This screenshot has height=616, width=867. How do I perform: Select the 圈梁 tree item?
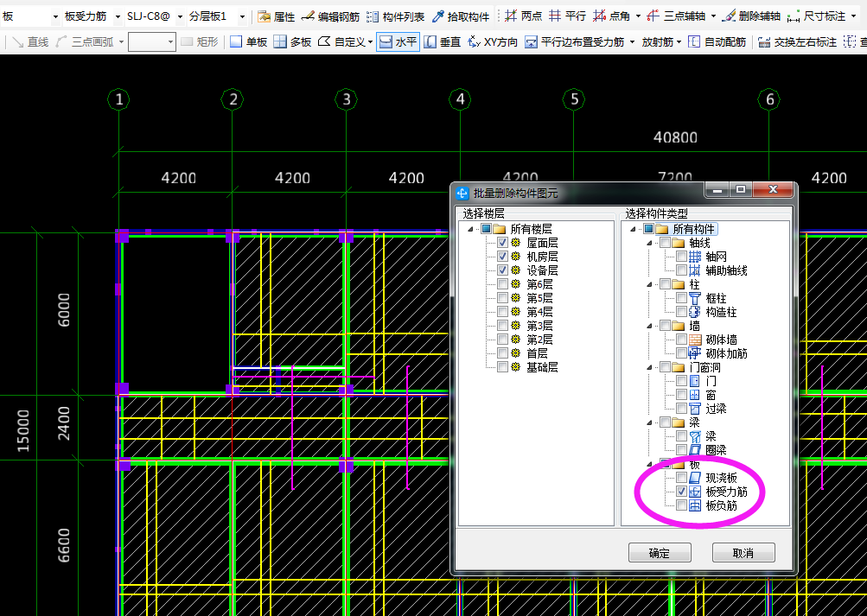click(x=716, y=450)
